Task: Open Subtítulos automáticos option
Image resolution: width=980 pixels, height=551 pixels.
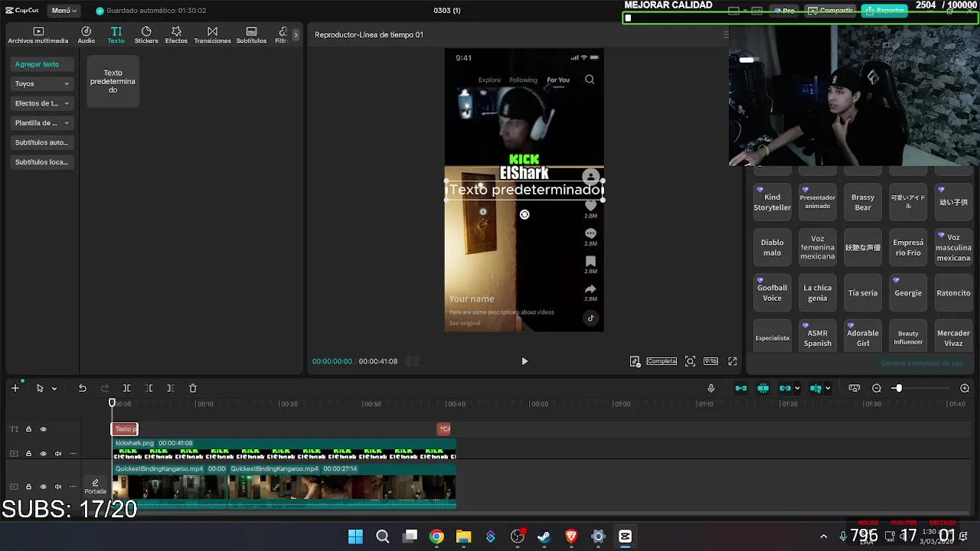Action: coord(42,142)
